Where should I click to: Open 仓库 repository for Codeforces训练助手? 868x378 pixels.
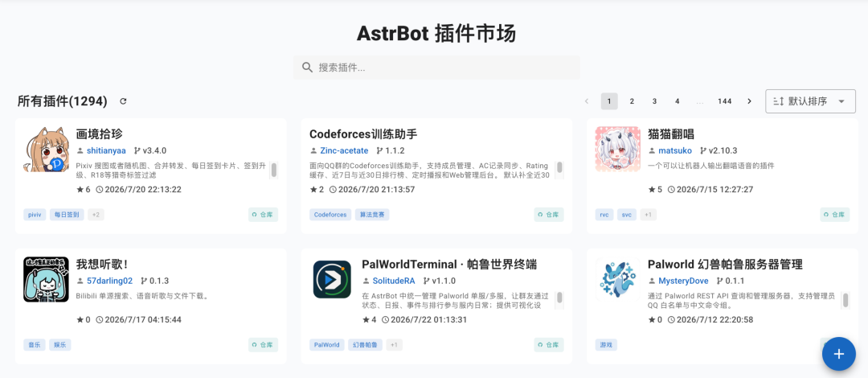click(549, 215)
